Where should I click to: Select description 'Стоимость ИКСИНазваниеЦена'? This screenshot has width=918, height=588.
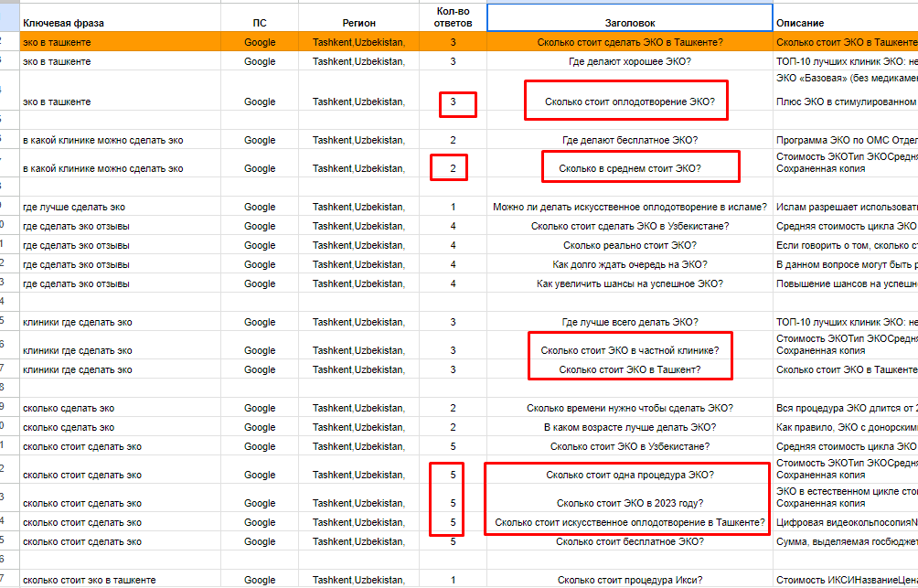(846, 579)
